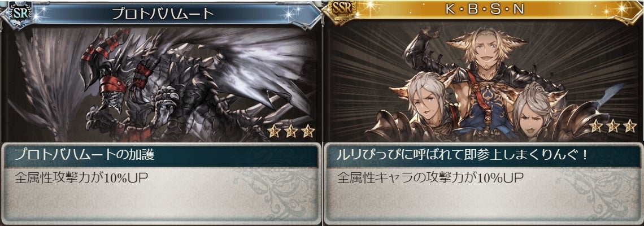
Task: Click last star on K・B・S・N card
Action: (x=630, y=126)
